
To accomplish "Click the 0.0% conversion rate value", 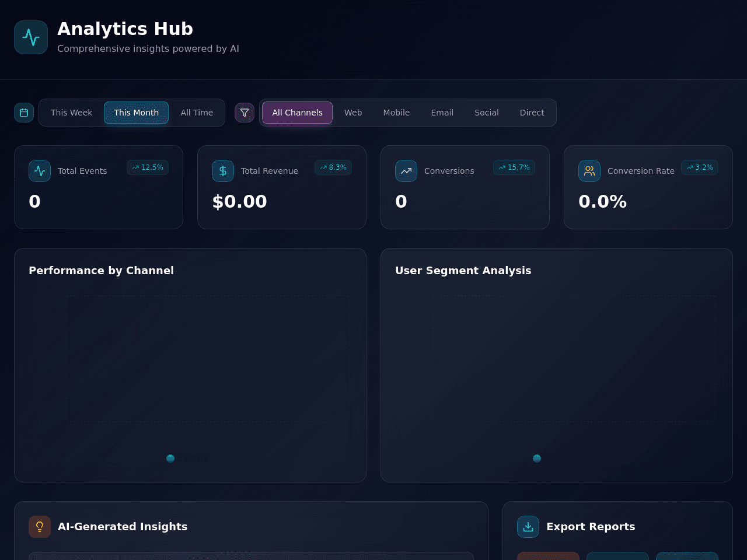I will 602,201.
